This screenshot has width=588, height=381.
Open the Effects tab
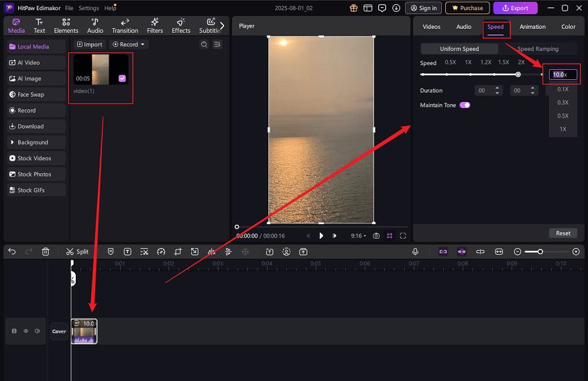pyautogui.click(x=181, y=26)
